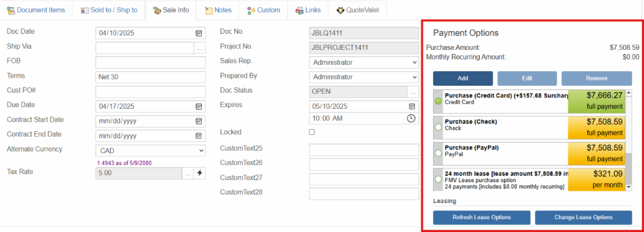Open the Prepared By dropdown
644x232 pixels.
coord(364,77)
